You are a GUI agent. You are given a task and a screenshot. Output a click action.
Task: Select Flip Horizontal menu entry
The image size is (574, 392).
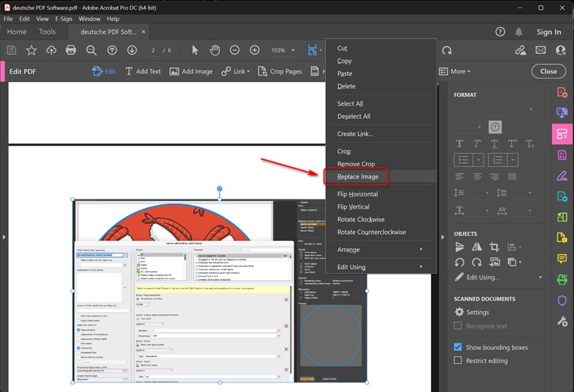click(381, 194)
